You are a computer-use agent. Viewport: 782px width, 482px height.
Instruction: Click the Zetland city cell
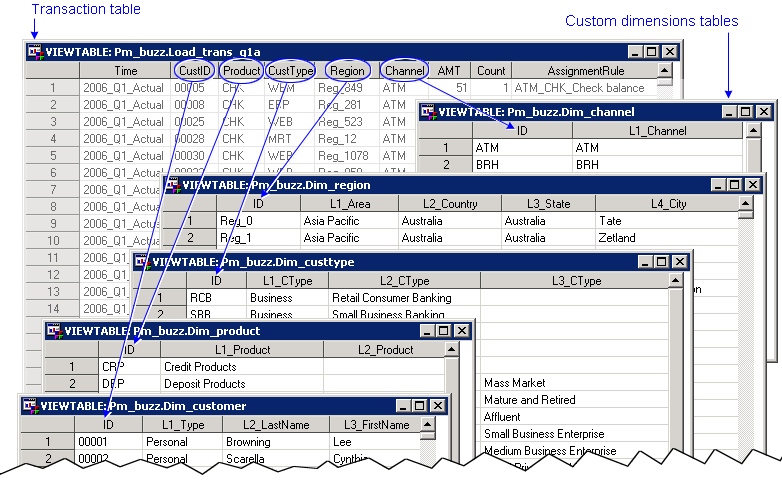tap(617, 238)
